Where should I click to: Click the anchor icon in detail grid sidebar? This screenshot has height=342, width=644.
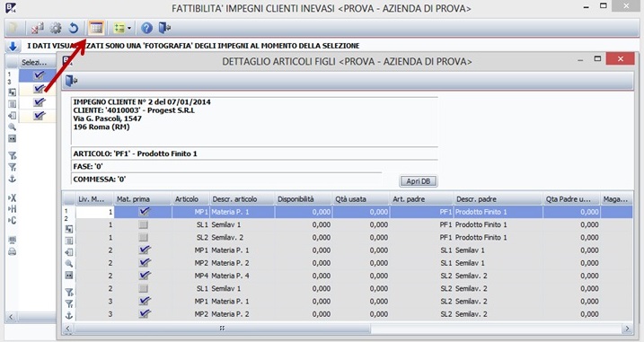tap(69, 315)
